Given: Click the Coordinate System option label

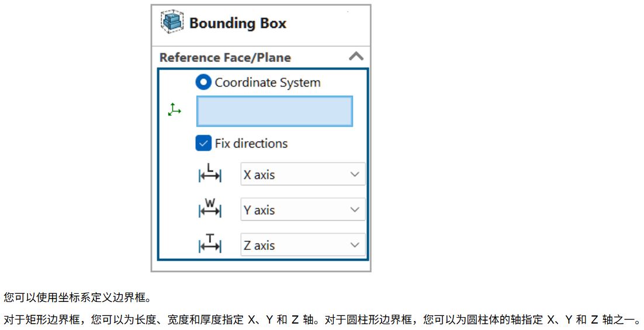Looking at the screenshot, I should 268,82.
